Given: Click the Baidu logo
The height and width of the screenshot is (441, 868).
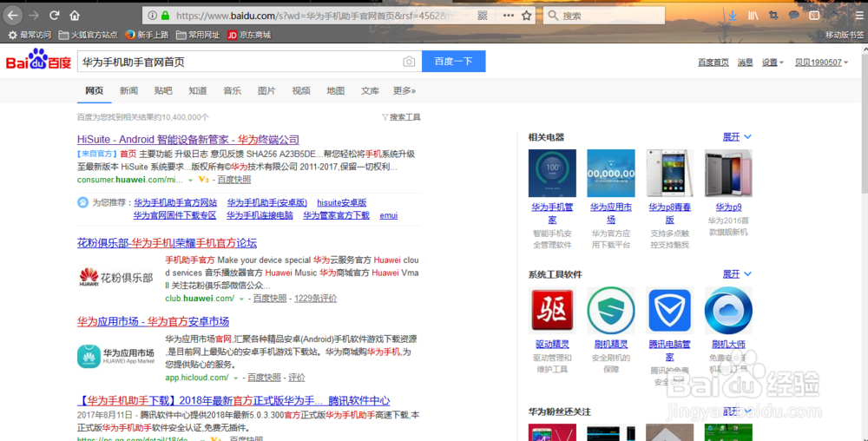Looking at the screenshot, I should 38,60.
